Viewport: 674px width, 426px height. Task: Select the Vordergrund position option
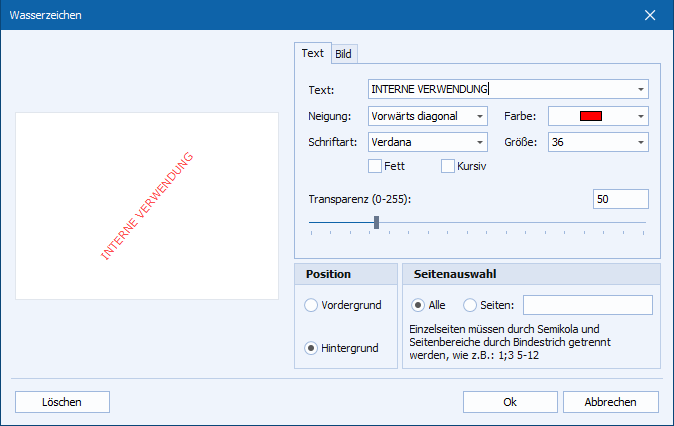(311, 305)
